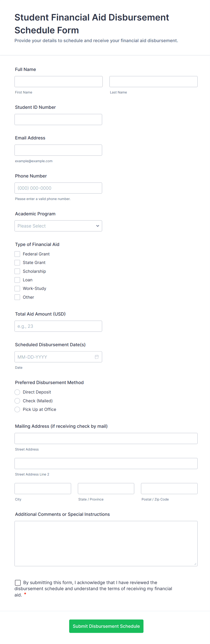Open the calendar picker icon in date field

[97, 357]
